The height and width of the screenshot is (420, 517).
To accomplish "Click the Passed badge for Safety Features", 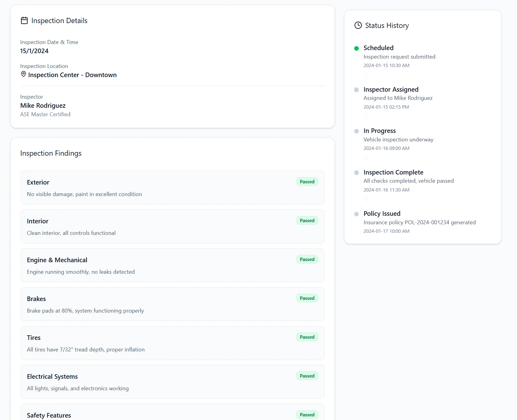I will click(x=307, y=415).
